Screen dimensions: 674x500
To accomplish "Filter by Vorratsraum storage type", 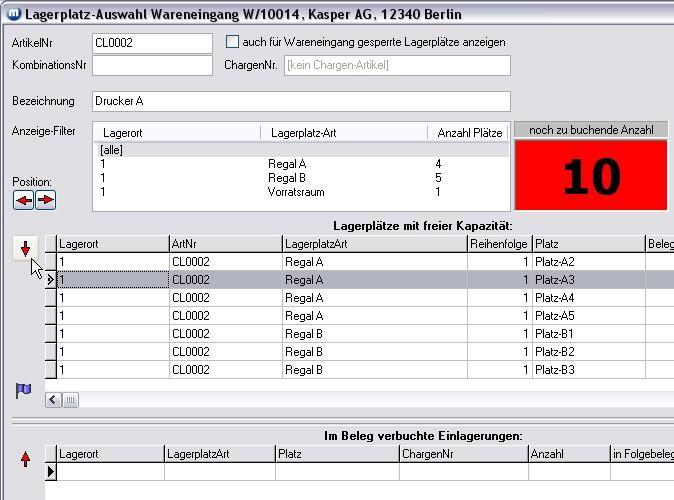I will 295,192.
